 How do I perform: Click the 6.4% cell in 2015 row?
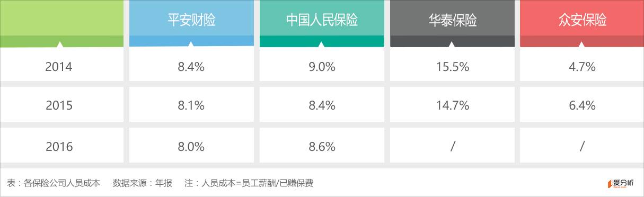pyautogui.click(x=582, y=105)
